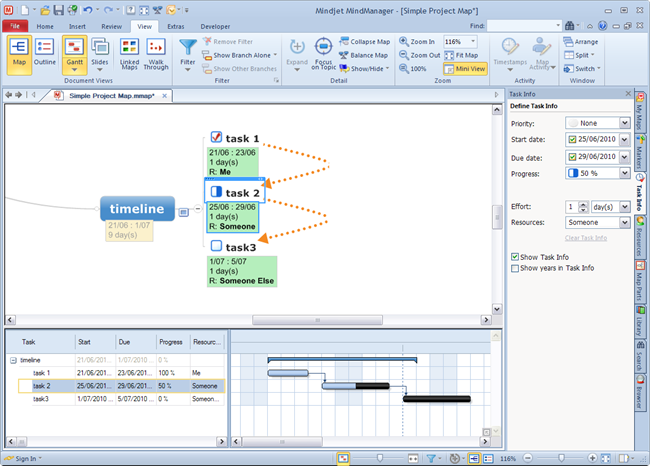
Task: Open the Search side tab
Action: click(640, 357)
